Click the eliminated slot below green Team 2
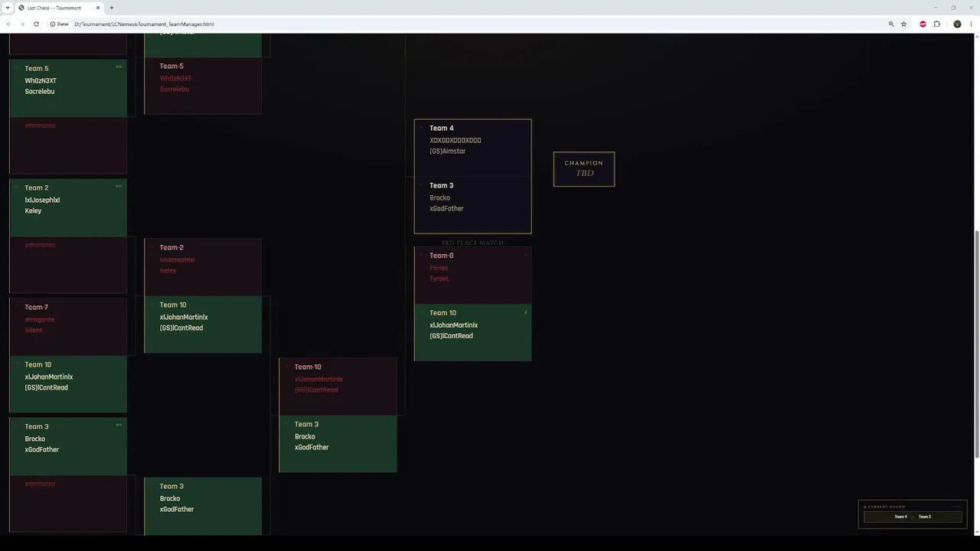The height and width of the screenshot is (551, 980). click(68, 265)
